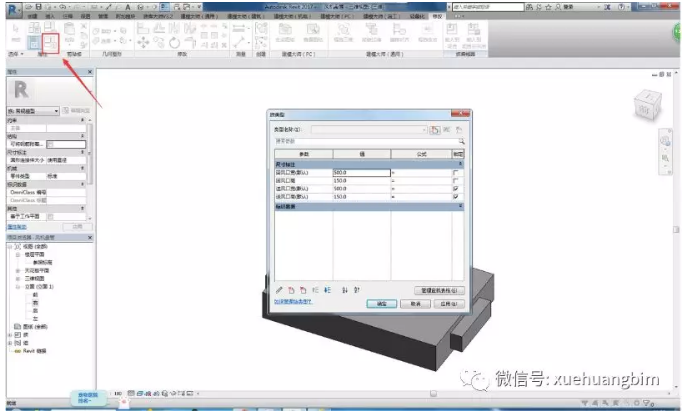685x414 pixels.
Task: Collapse the Views (all) tree node
Action: pos(10,247)
